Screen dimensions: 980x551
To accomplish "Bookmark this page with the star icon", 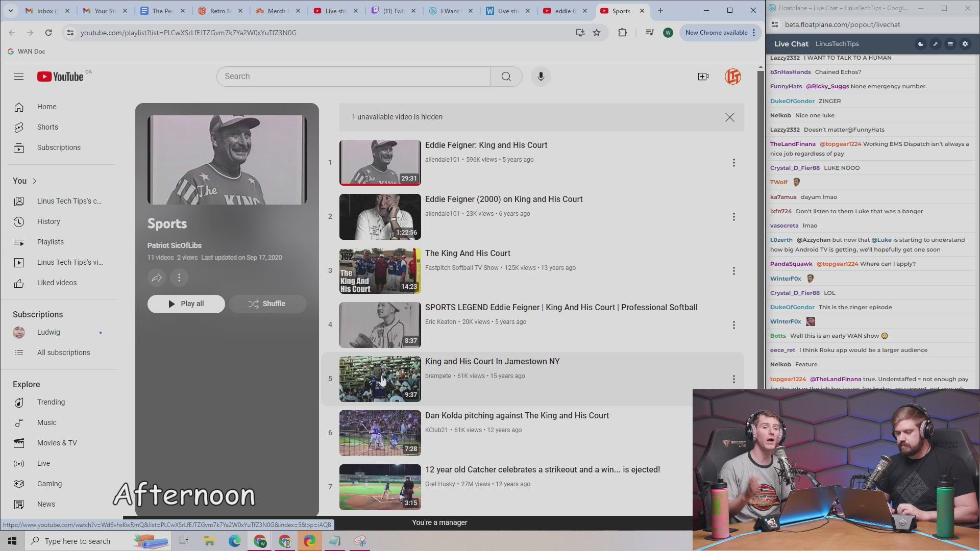I will click(x=597, y=33).
